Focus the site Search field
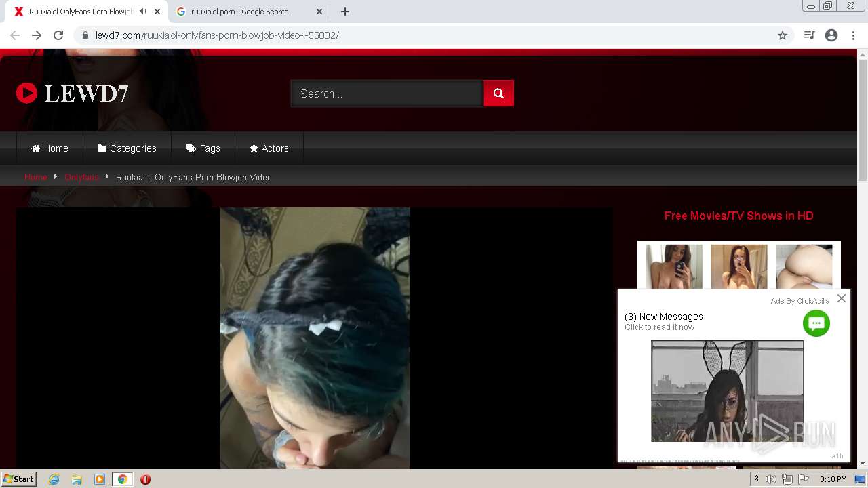 click(x=387, y=94)
